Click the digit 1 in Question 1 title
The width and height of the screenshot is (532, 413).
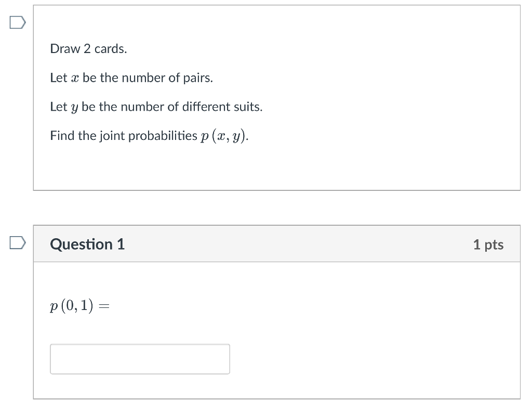point(121,244)
